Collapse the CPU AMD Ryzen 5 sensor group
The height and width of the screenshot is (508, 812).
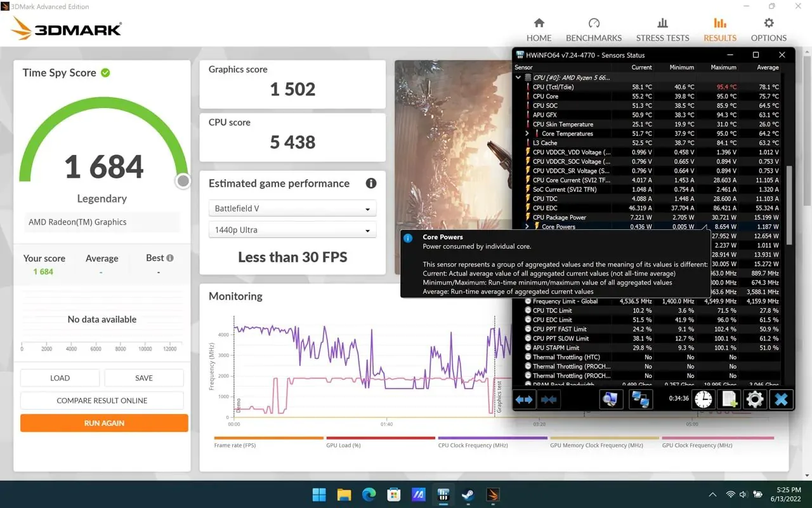(518, 77)
